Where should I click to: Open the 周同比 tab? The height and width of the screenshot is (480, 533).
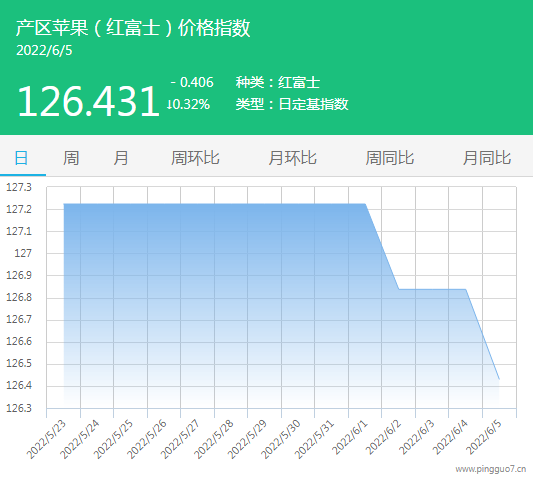coord(390,158)
